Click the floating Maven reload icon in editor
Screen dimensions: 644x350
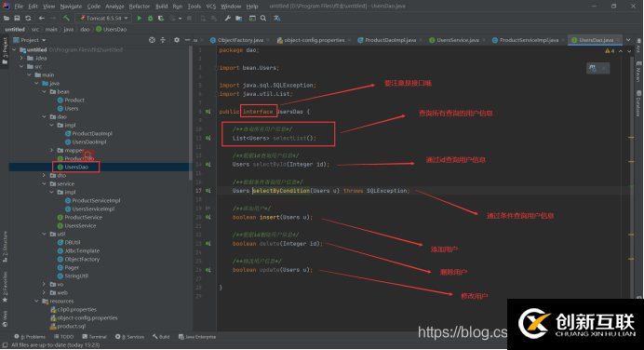[x=593, y=68]
